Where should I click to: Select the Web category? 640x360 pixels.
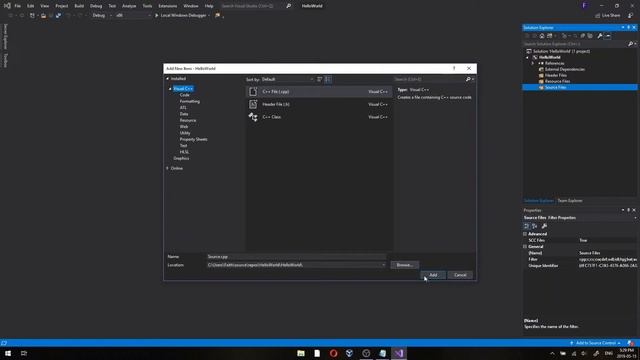tap(184, 127)
